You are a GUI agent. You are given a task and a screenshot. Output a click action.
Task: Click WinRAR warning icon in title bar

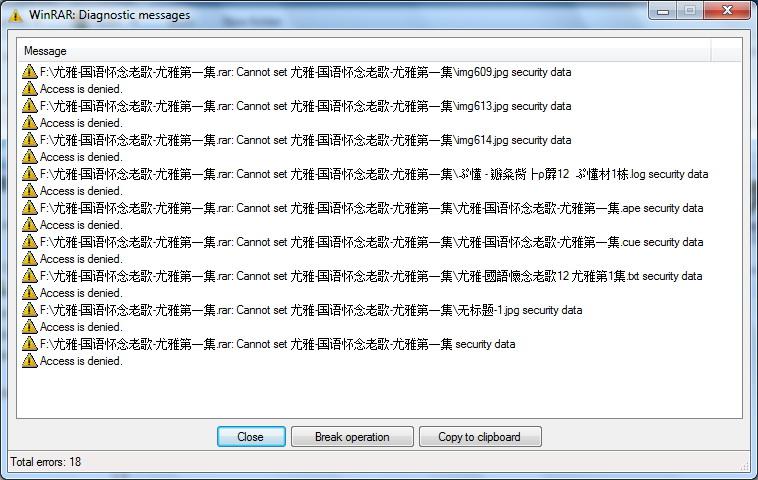(x=15, y=15)
